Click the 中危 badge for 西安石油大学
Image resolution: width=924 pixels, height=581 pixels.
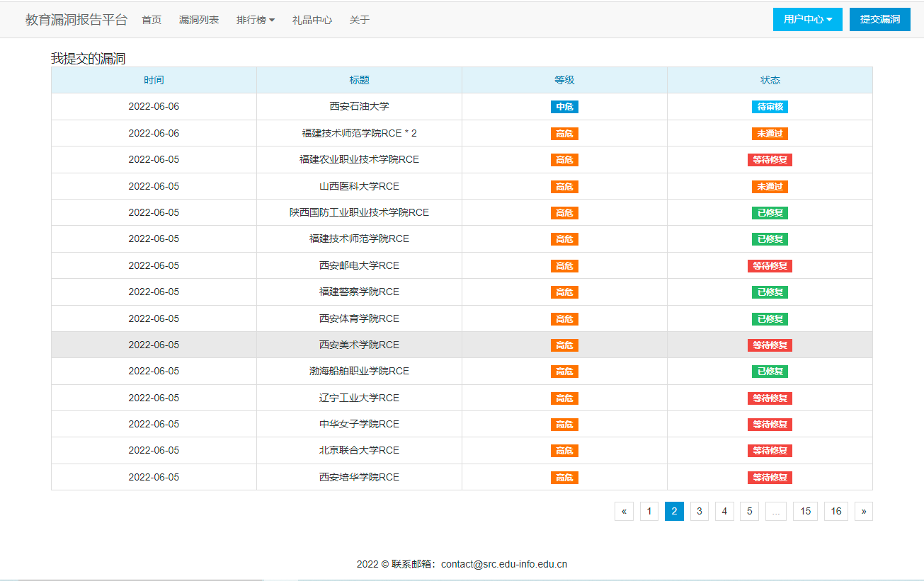[564, 107]
